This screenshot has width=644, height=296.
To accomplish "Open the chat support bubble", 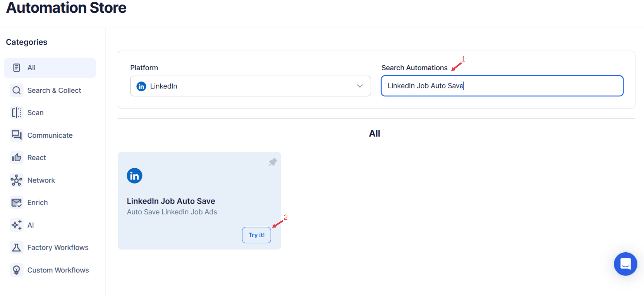I will (x=625, y=264).
